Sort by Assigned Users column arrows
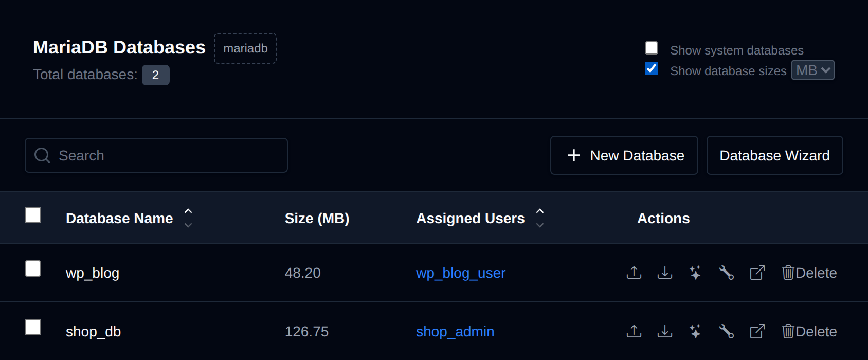This screenshot has width=868, height=360. click(540, 218)
